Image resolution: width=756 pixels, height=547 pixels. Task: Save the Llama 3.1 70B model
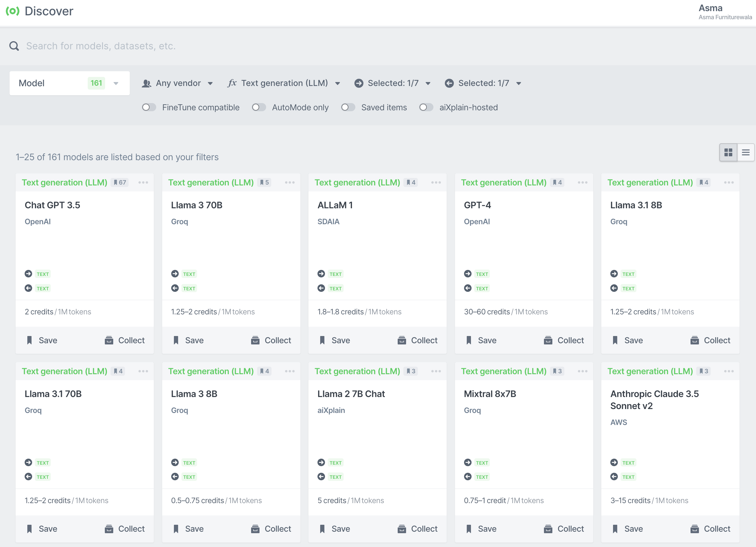pyautogui.click(x=42, y=529)
